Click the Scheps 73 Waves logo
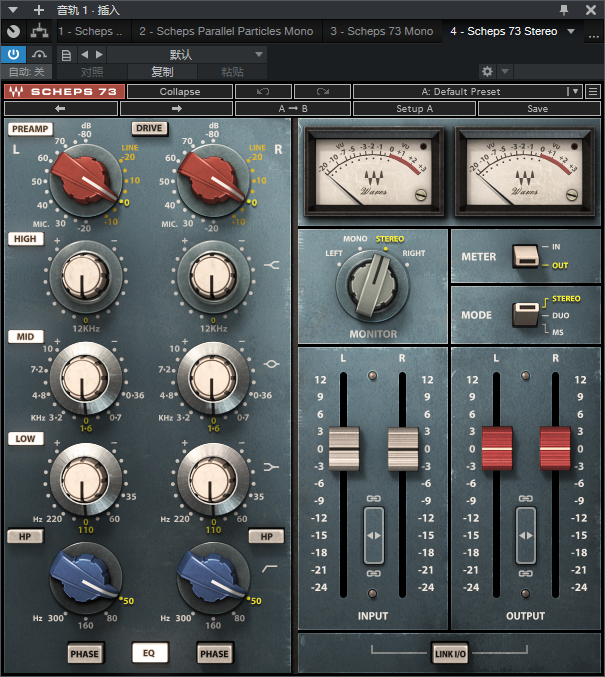 point(64,92)
